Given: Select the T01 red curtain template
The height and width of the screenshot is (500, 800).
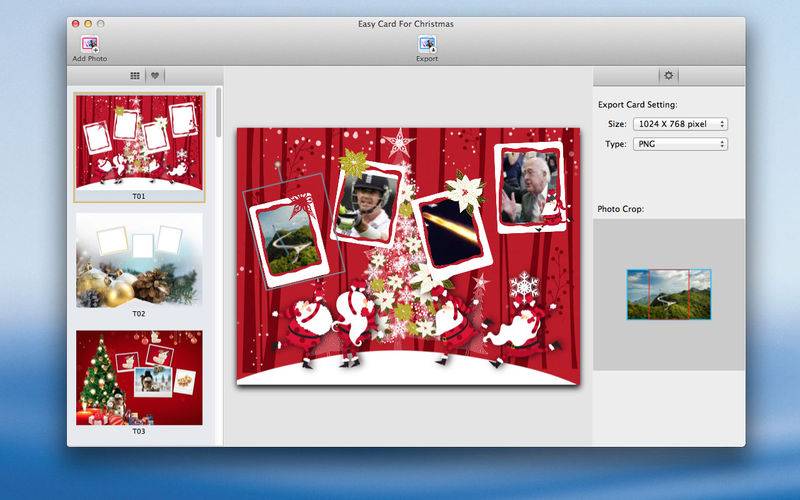Looking at the screenshot, I should (139, 141).
